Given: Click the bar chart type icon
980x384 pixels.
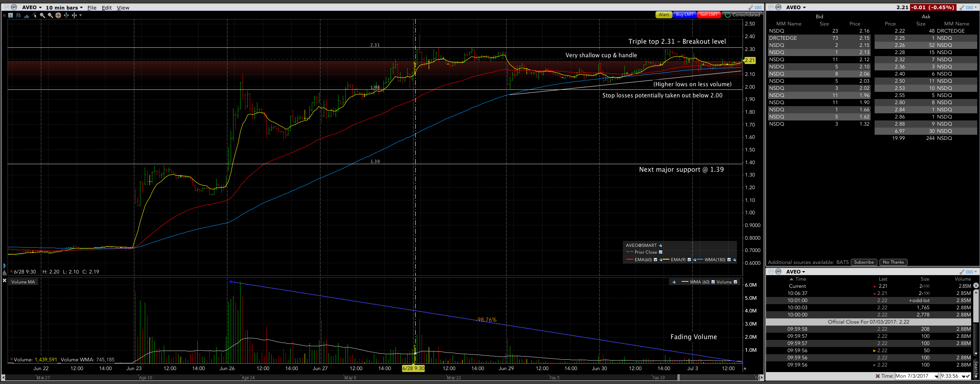Looking at the screenshot, I should [x=18, y=16].
